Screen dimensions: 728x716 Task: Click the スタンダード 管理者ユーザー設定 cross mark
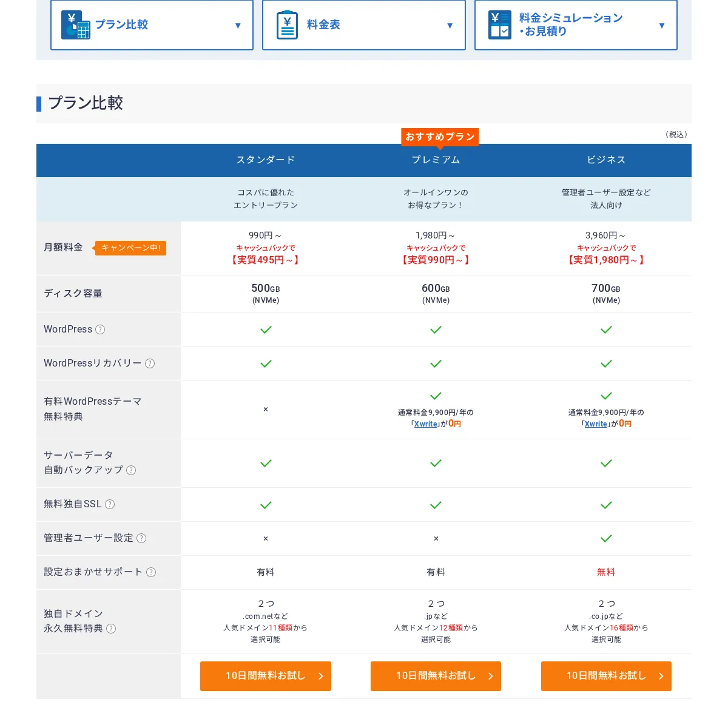[x=266, y=539]
